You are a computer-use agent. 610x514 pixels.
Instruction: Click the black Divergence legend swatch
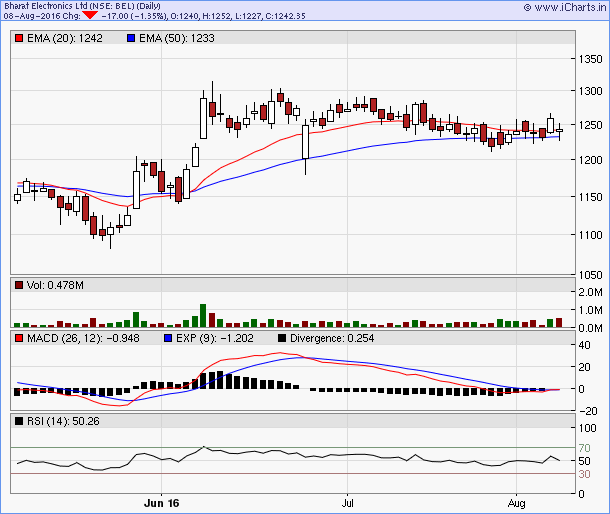coord(282,338)
